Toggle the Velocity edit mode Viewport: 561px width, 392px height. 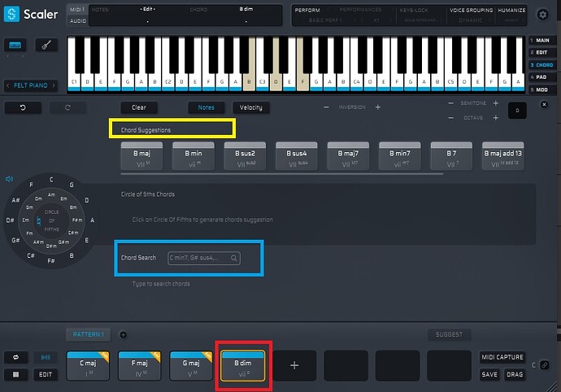pyautogui.click(x=250, y=107)
